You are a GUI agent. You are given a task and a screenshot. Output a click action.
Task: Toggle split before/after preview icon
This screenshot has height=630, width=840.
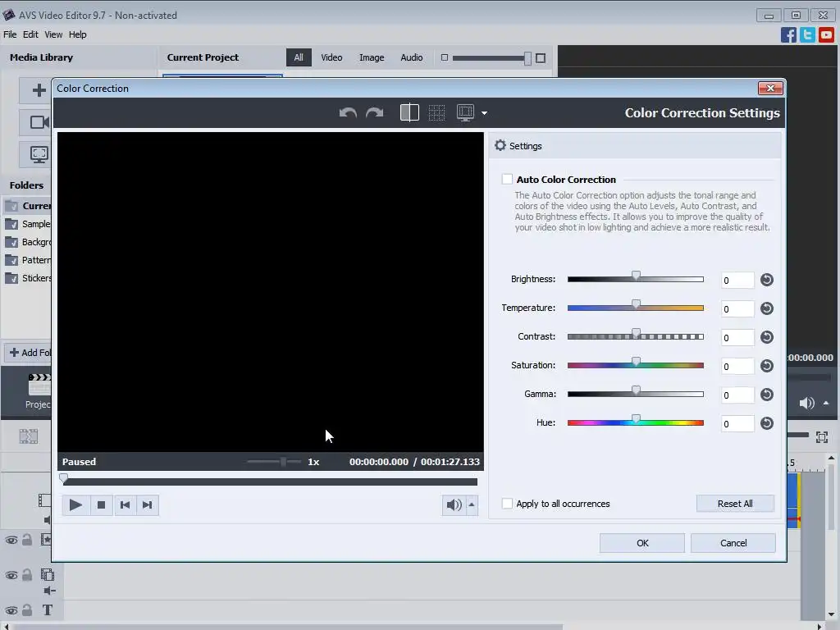410,112
